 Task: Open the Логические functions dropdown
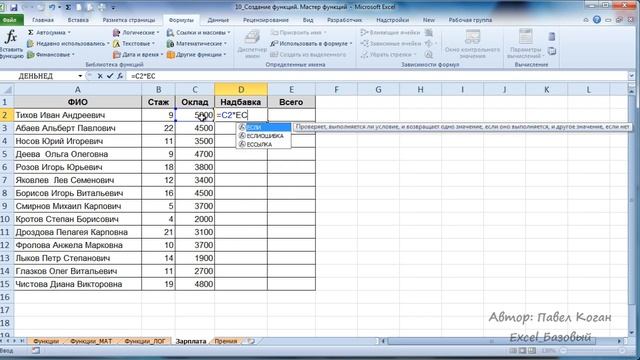pyautogui.click(x=158, y=33)
